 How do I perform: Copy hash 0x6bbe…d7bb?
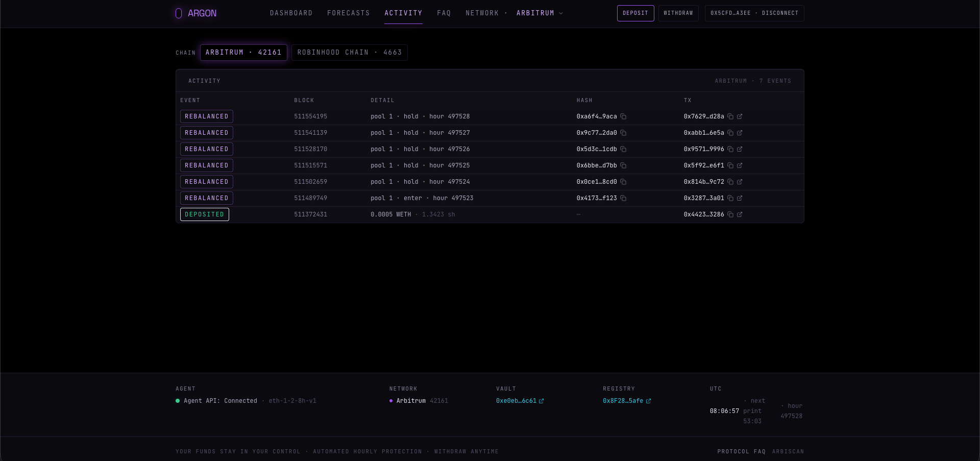(623, 165)
